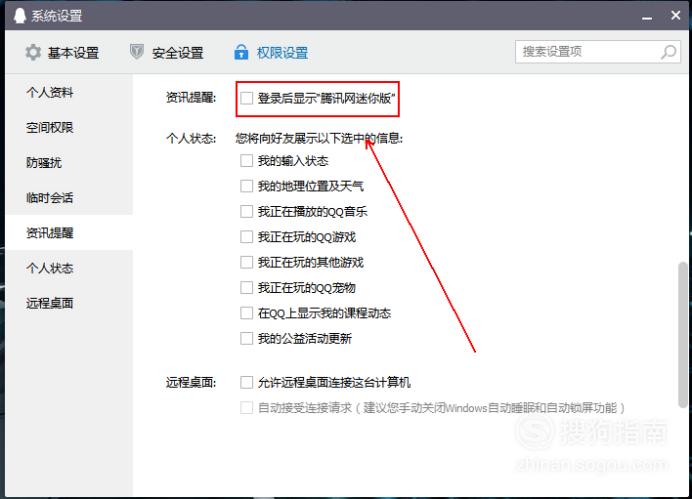The image size is (692, 499).
Task: Select 资讯提醒 sidebar item
Action: click(69, 233)
